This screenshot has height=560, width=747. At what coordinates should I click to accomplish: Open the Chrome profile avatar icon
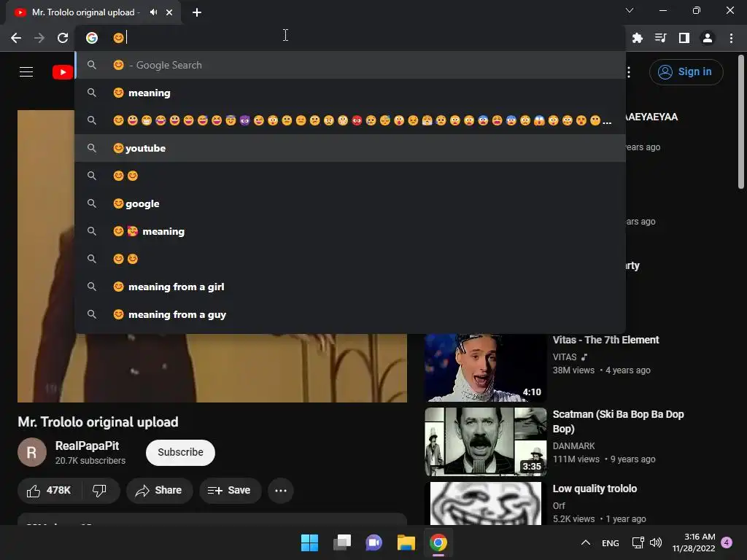point(707,38)
